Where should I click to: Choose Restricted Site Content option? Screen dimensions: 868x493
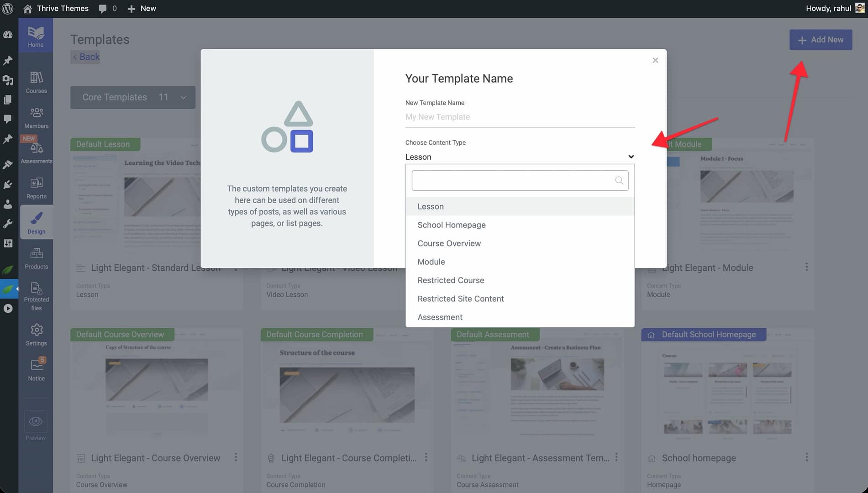tap(460, 299)
